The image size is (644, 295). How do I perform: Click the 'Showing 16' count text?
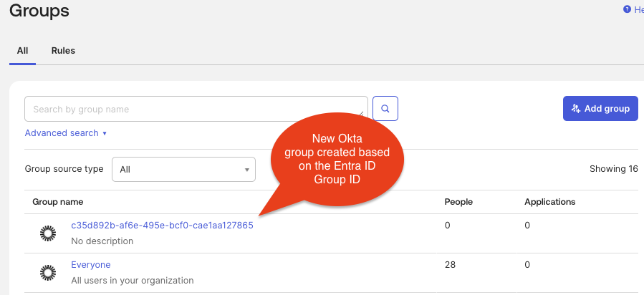(614, 169)
